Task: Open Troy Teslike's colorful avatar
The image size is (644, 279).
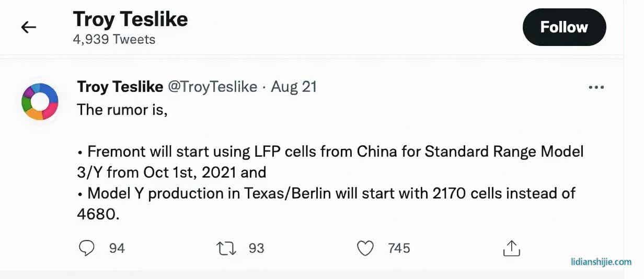Action: tap(40, 101)
